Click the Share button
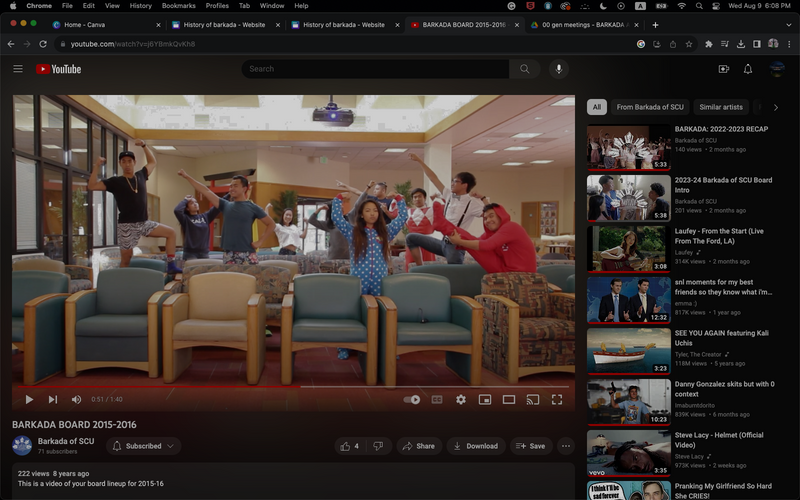 418,446
